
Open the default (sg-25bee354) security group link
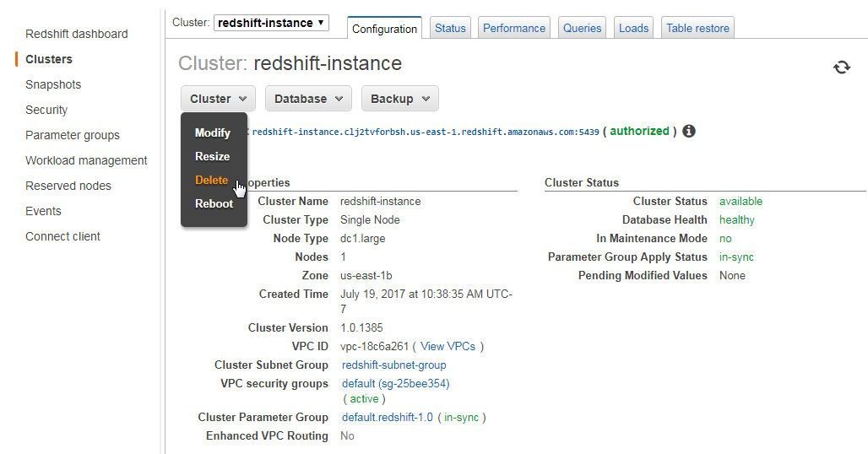395,384
